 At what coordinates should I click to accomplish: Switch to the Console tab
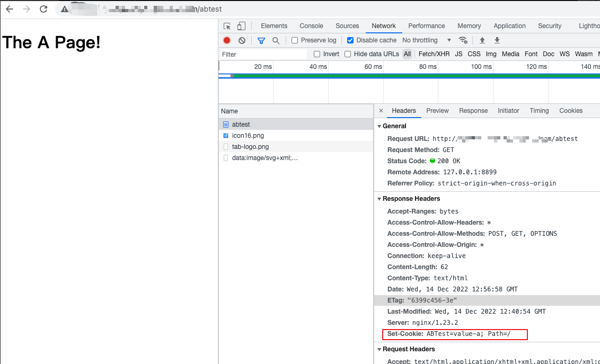pos(311,26)
